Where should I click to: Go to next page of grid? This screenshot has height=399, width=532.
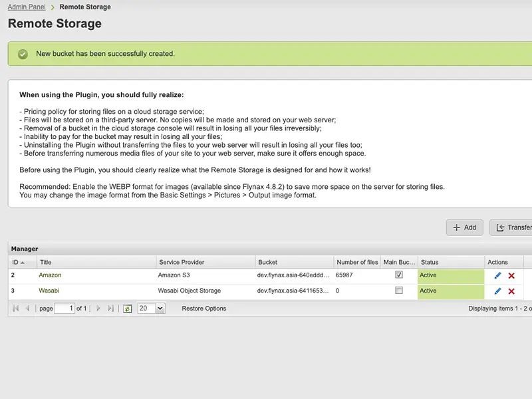(98, 309)
